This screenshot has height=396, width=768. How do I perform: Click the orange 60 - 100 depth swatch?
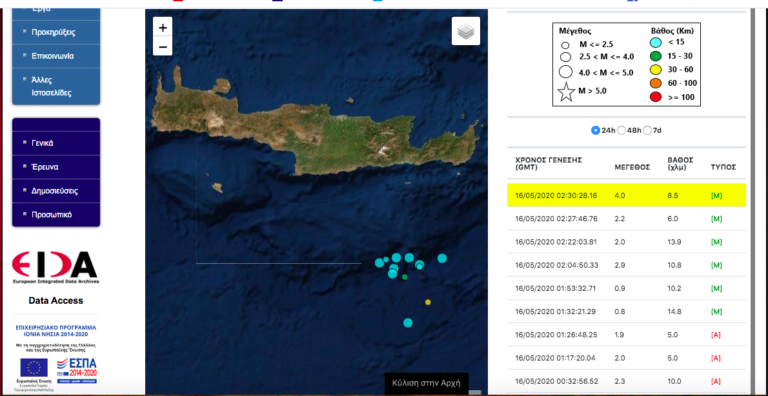pos(656,83)
